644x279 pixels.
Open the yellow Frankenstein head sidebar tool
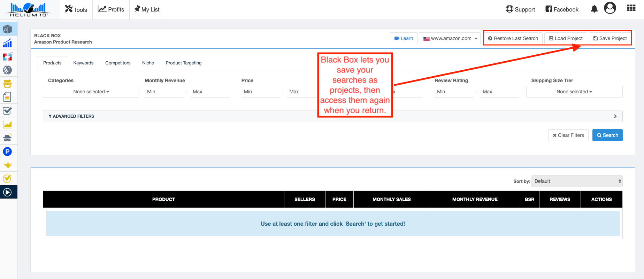coord(8,84)
